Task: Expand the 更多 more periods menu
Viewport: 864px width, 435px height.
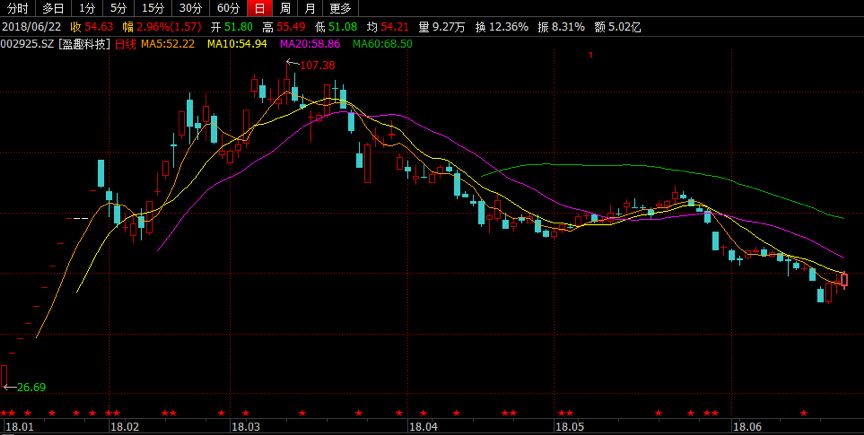Action: click(340, 8)
